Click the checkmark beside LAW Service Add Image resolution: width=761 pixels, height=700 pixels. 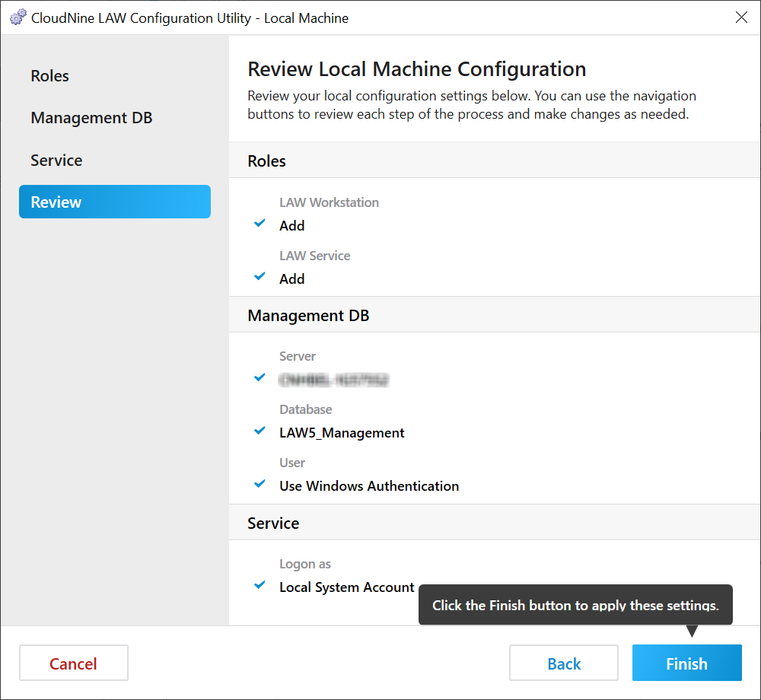click(x=260, y=276)
